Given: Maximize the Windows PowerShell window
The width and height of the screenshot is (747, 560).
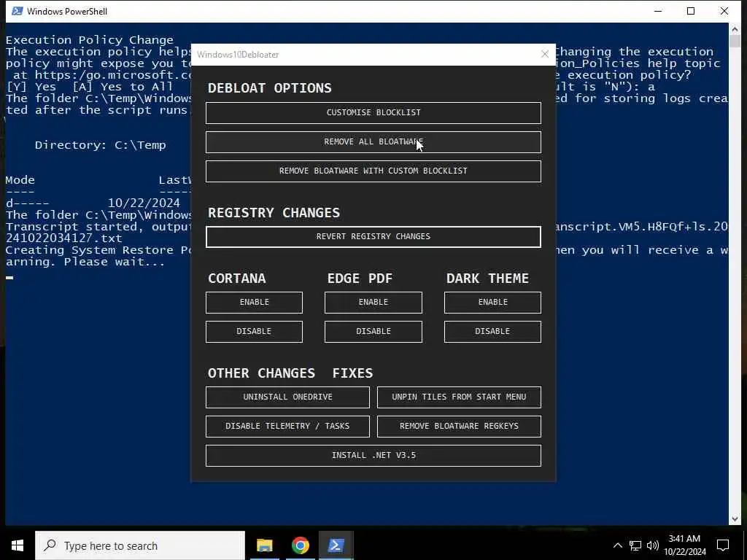Looking at the screenshot, I should point(691,11).
